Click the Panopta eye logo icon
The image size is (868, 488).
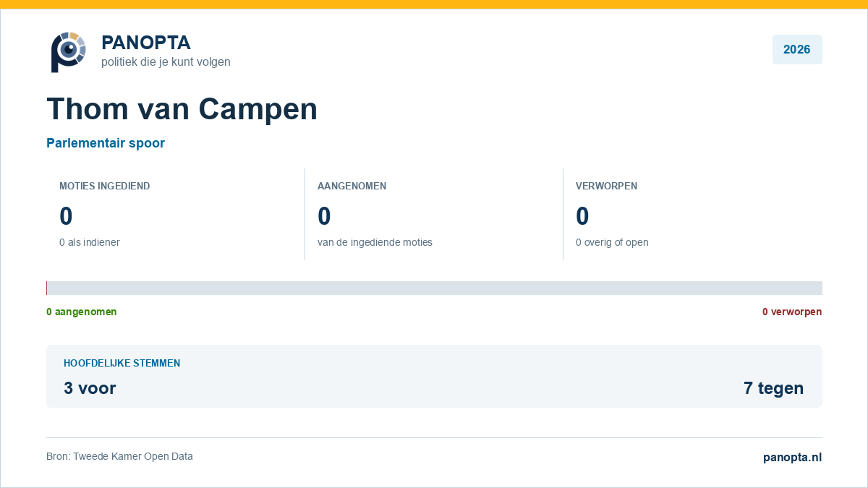pos(69,52)
